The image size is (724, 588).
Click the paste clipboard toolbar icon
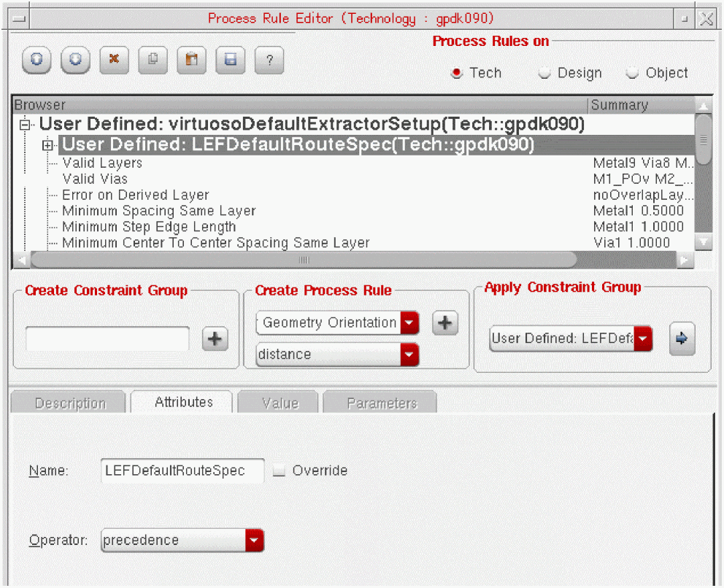(192, 60)
